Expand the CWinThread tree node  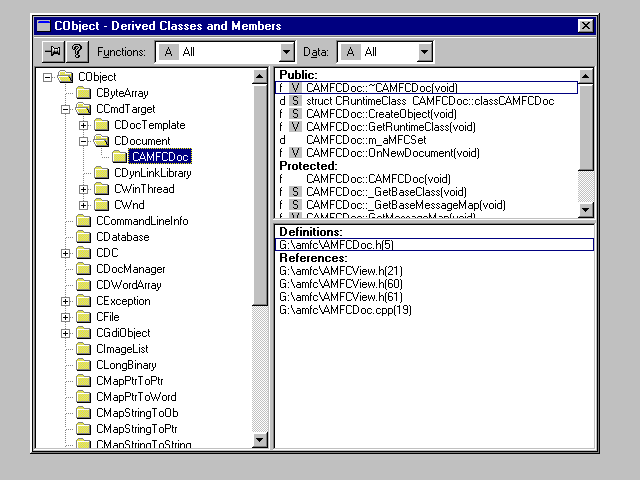pos(84,189)
